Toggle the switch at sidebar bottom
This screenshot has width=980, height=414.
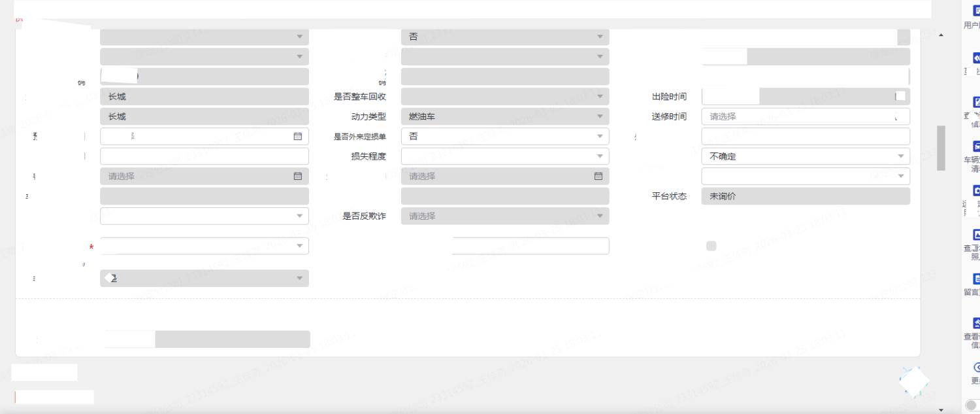pyautogui.click(x=972, y=405)
